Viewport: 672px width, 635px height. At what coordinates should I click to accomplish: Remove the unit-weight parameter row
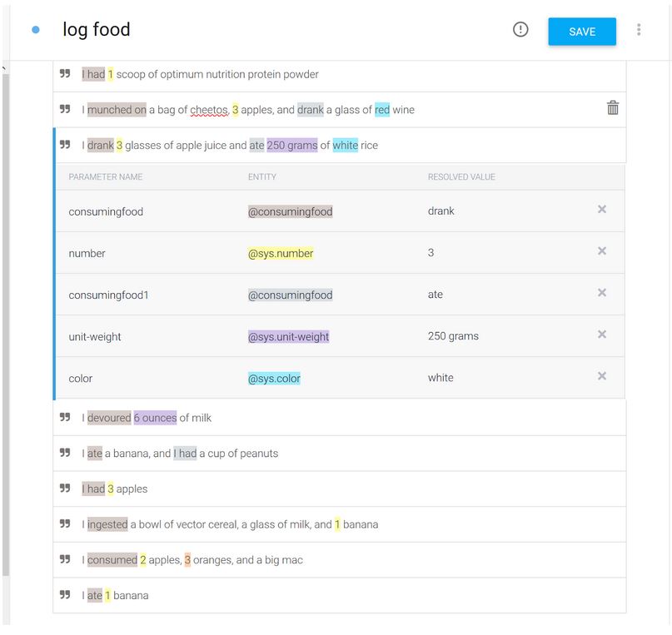tap(601, 335)
